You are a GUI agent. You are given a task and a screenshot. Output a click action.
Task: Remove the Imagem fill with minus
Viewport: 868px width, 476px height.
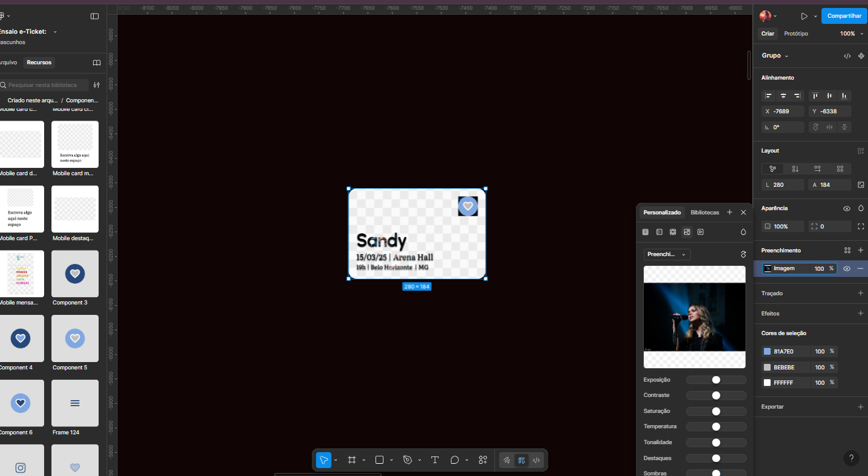click(861, 268)
